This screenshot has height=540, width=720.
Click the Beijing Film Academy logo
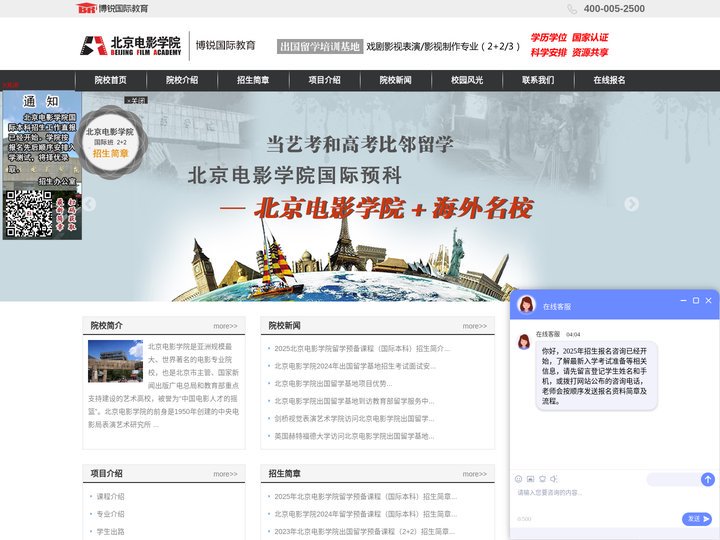pyautogui.click(x=131, y=45)
